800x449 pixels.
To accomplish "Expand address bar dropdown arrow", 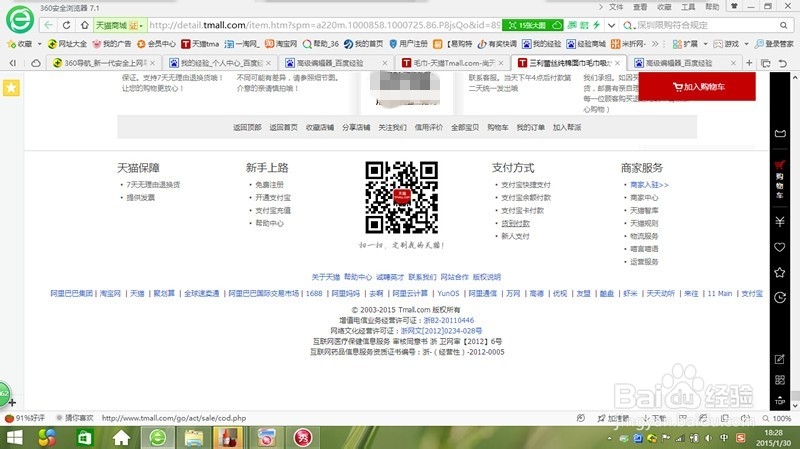I will click(x=611, y=25).
